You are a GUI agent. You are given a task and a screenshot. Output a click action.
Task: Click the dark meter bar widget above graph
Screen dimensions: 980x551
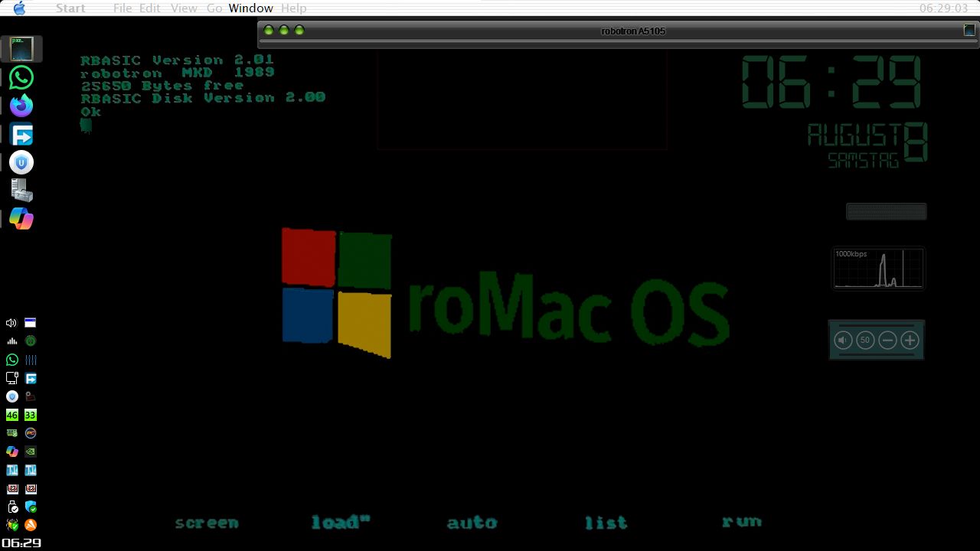pos(887,211)
